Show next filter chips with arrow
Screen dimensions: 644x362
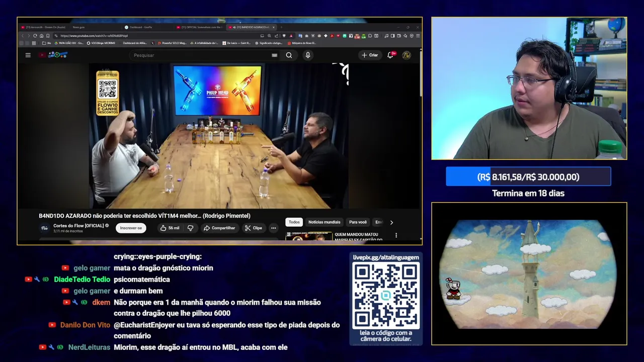(x=391, y=222)
